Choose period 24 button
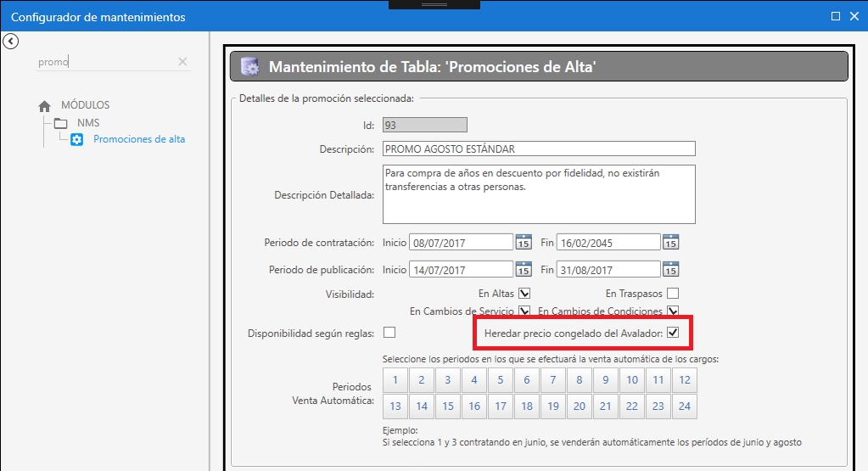Screen dimensions: 868x471 point(685,407)
